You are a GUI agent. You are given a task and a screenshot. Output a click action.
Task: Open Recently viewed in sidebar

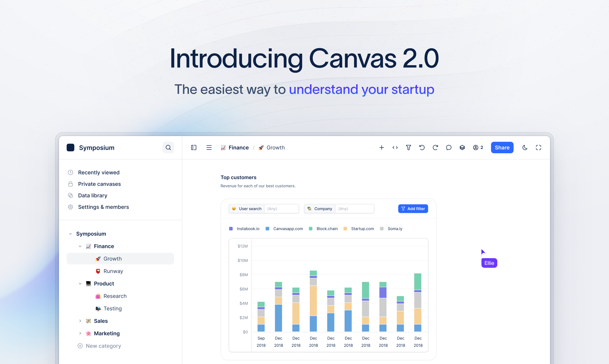(99, 172)
